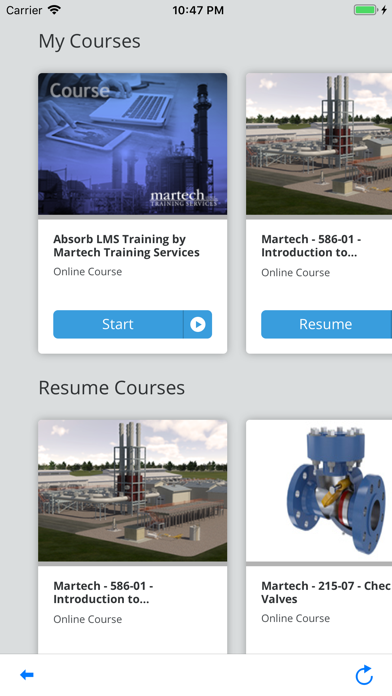Tap the 10:47 PM clock
This screenshot has height=696, width=392.
pyautogui.click(x=198, y=10)
